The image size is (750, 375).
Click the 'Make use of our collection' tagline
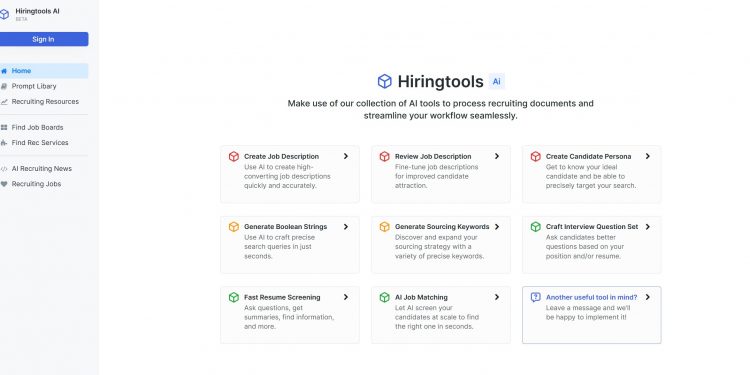pos(441,110)
